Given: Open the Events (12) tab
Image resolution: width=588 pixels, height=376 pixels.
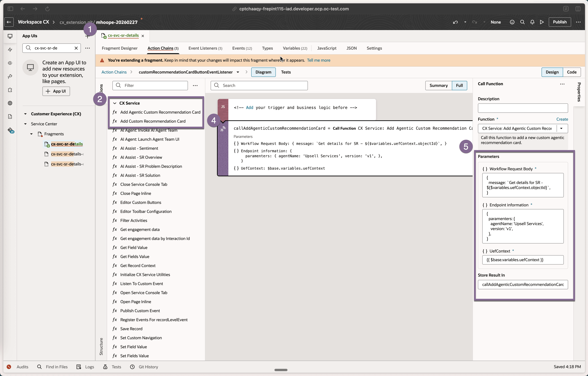Looking at the screenshot, I should 242,48.
